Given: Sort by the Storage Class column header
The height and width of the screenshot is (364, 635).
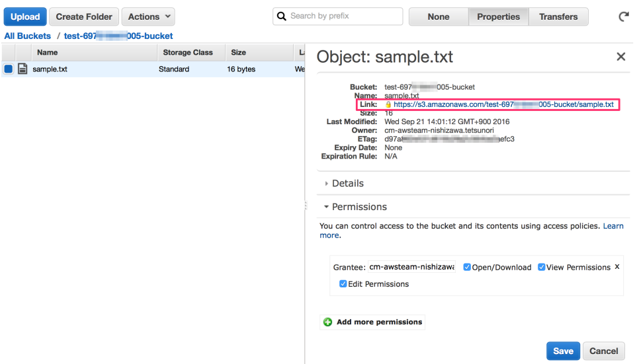Looking at the screenshot, I should tap(192, 53).
